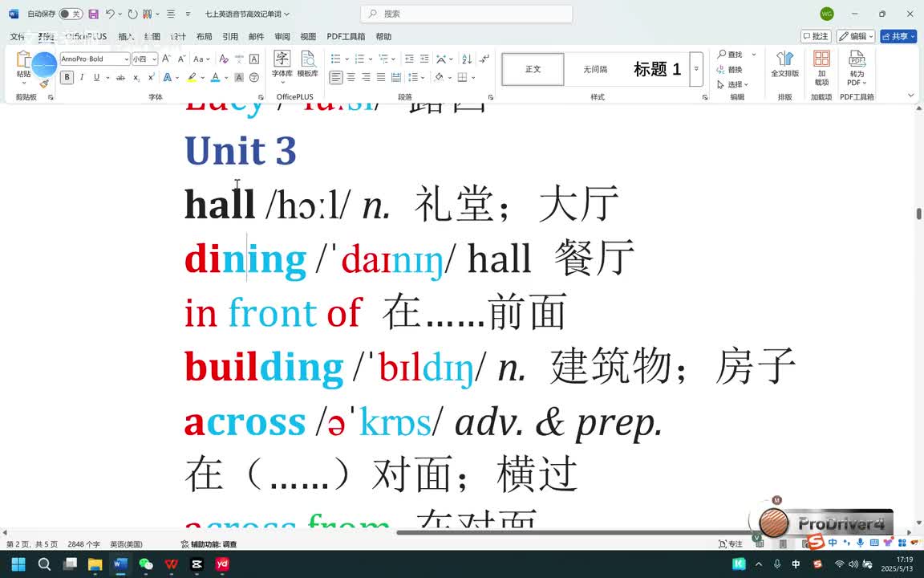Sort with the A-Z icon
The image size is (924, 578).
point(467,59)
